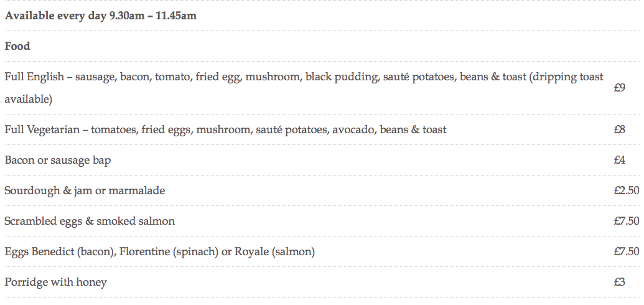The height and width of the screenshot is (305, 644).
Task: Click the £7.50 price for Eggs Benedict
Action: point(626,251)
